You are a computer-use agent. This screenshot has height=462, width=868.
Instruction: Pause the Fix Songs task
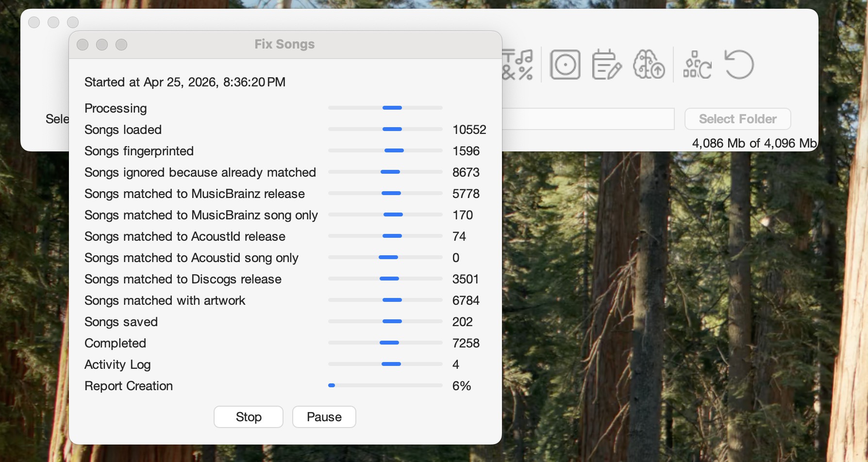(x=324, y=417)
